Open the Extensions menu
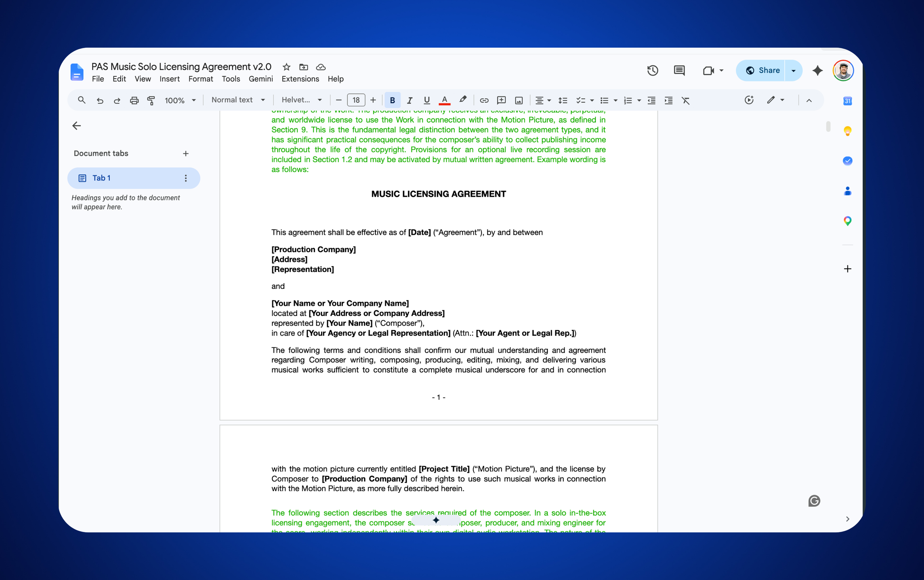The image size is (924, 580). pyautogui.click(x=300, y=79)
